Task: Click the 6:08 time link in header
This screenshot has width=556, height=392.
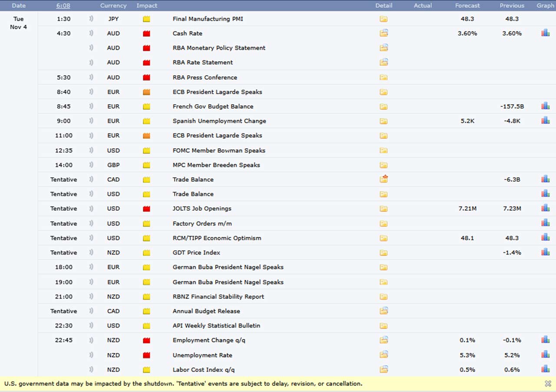Action: tap(63, 6)
